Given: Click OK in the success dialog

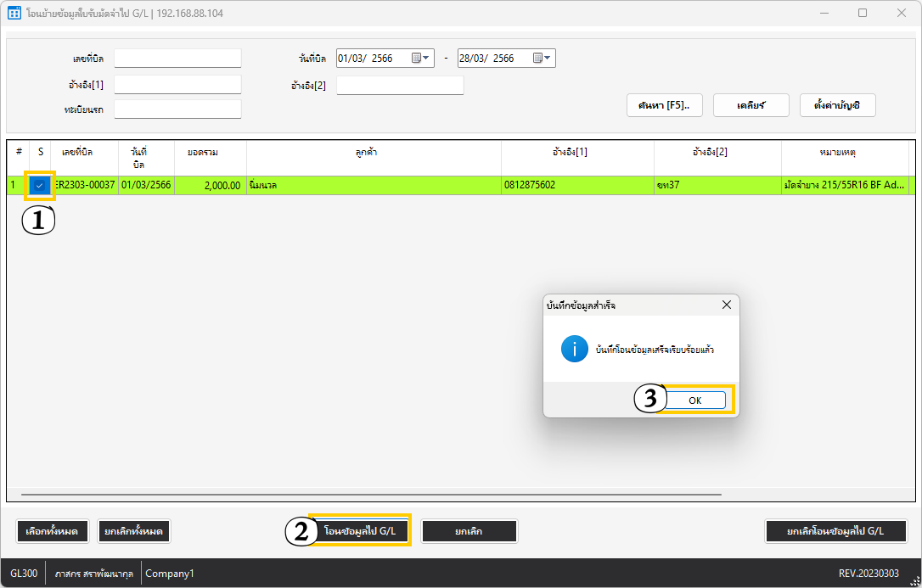Looking at the screenshot, I should coord(694,400).
